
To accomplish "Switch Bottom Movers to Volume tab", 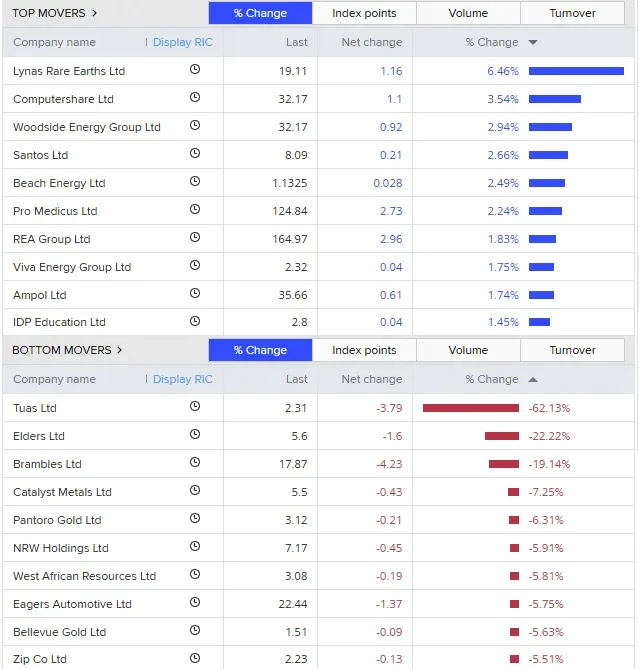I will click(468, 350).
